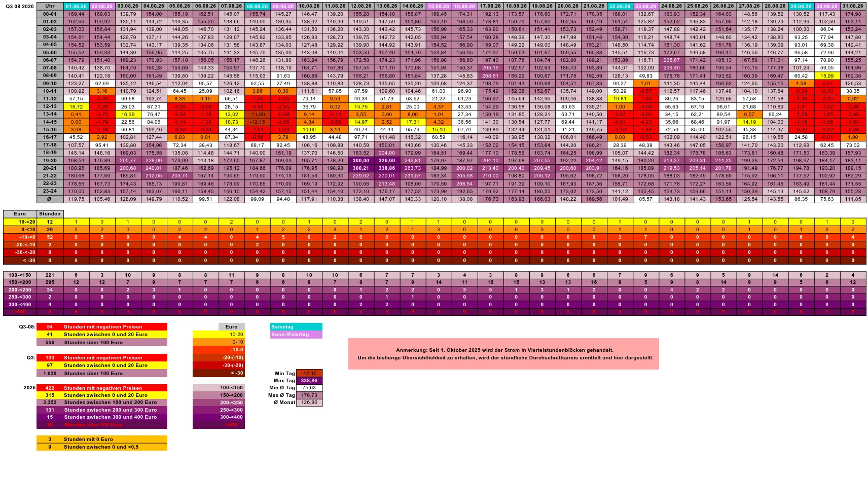Select the 221 hours total cell

tap(50, 275)
